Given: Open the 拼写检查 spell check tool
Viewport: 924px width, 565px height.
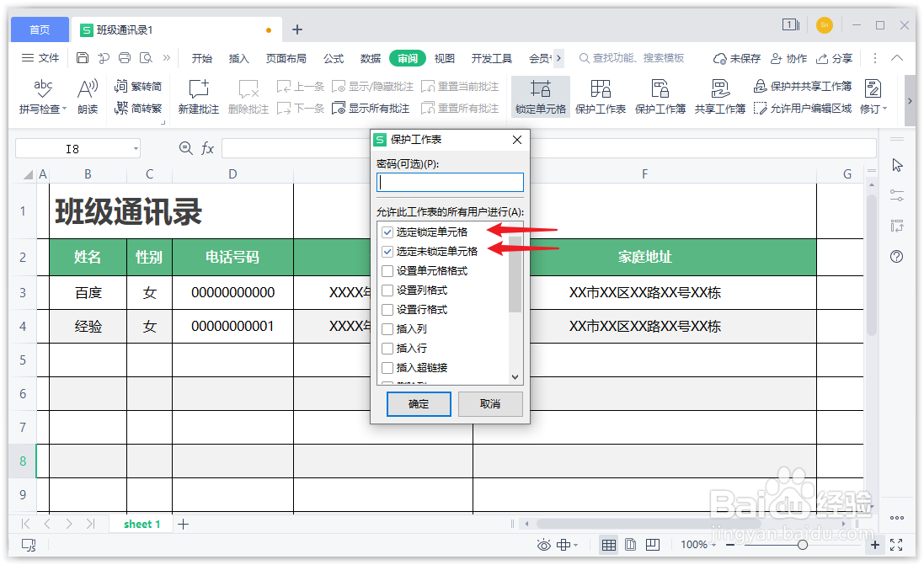Looking at the screenshot, I should (x=42, y=97).
